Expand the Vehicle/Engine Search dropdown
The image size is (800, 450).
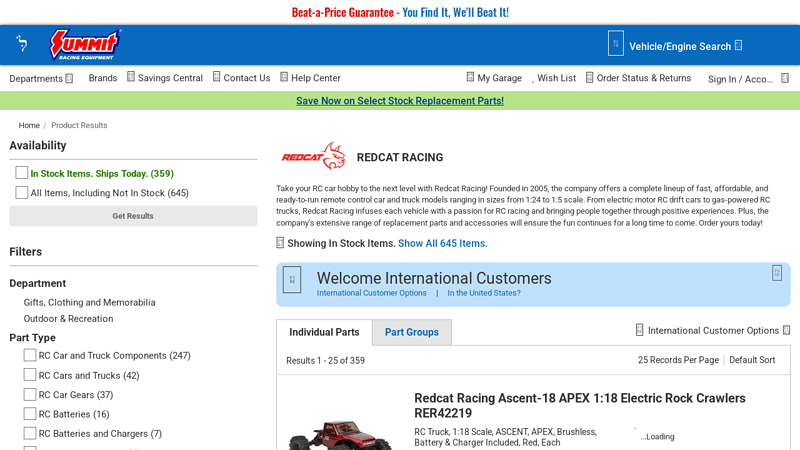(685, 46)
